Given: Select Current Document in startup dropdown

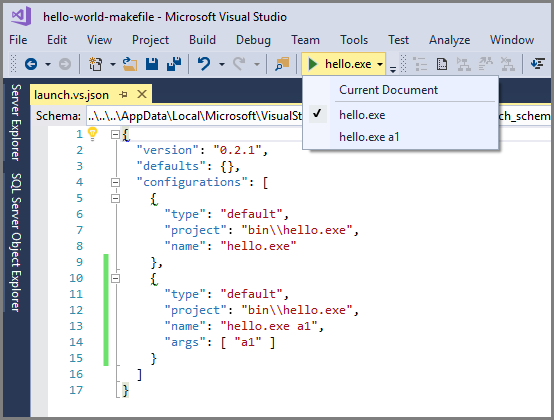Looking at the screenshot, I should pos(401,90).
